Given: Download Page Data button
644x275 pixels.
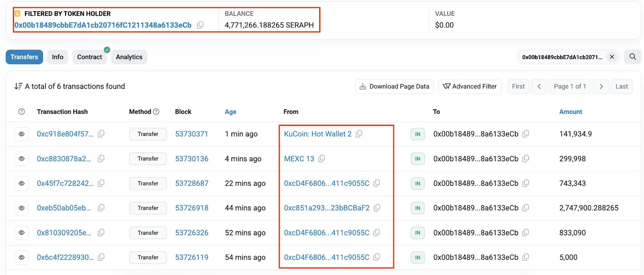Looking at the screenshot, I should [x=394, y=86].
